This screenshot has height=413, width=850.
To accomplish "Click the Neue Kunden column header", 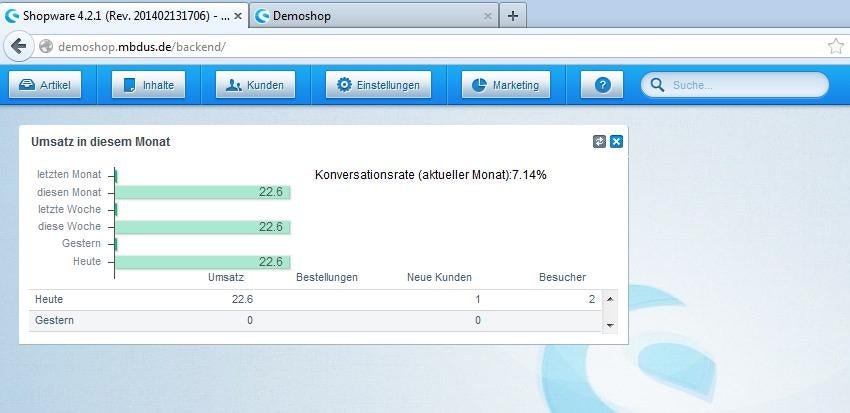I will 439,277.
